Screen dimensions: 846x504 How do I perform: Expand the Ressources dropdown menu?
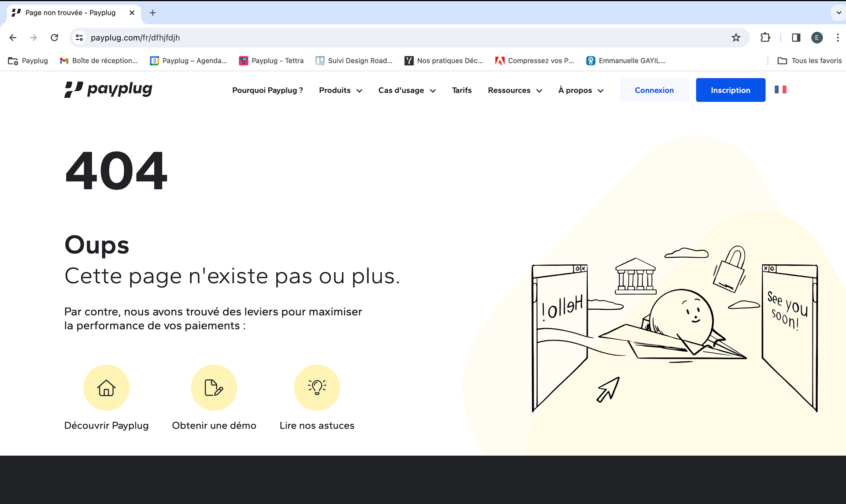click(515, 90)
